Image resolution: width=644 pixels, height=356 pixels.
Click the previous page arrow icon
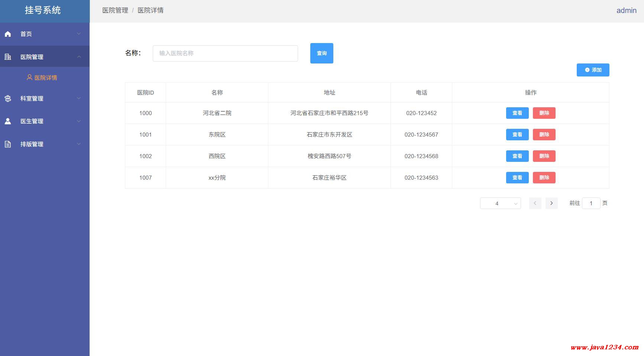[535, 203]
